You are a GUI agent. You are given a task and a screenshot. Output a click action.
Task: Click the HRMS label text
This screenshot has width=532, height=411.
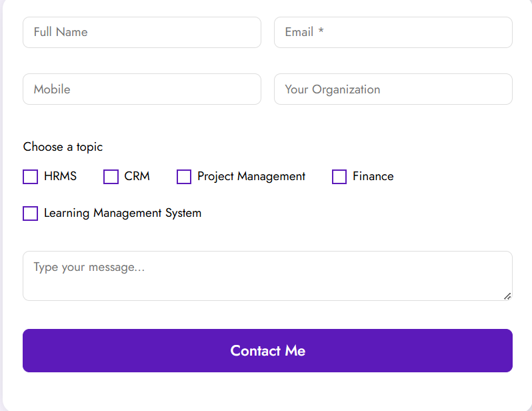coord(61,176)
